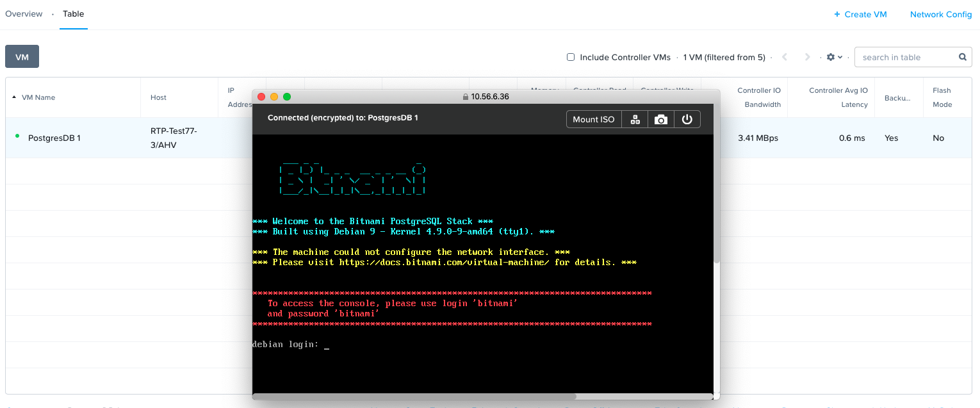Click the VM entity button
The image size is (980, 408).
[x=22, y=56]
